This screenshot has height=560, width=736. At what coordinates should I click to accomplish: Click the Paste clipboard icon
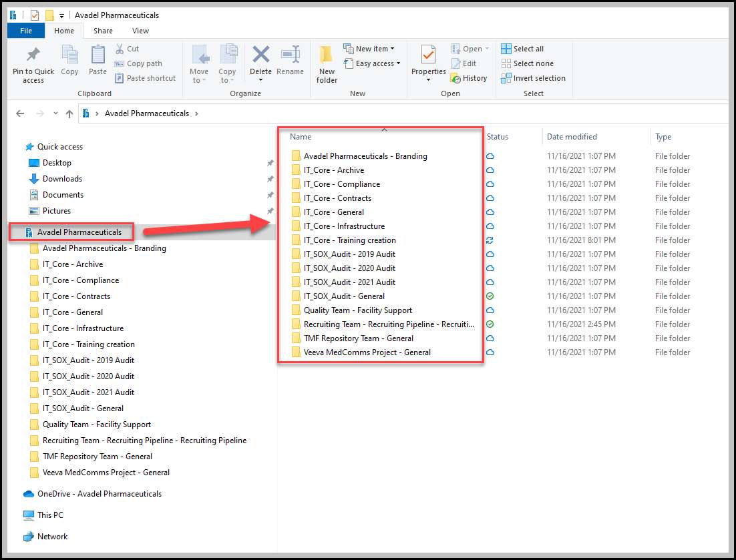tap(98, 55)
